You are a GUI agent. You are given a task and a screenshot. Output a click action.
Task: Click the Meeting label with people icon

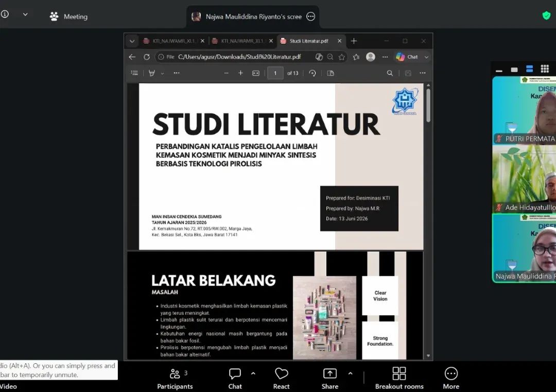tap(68, 16)
